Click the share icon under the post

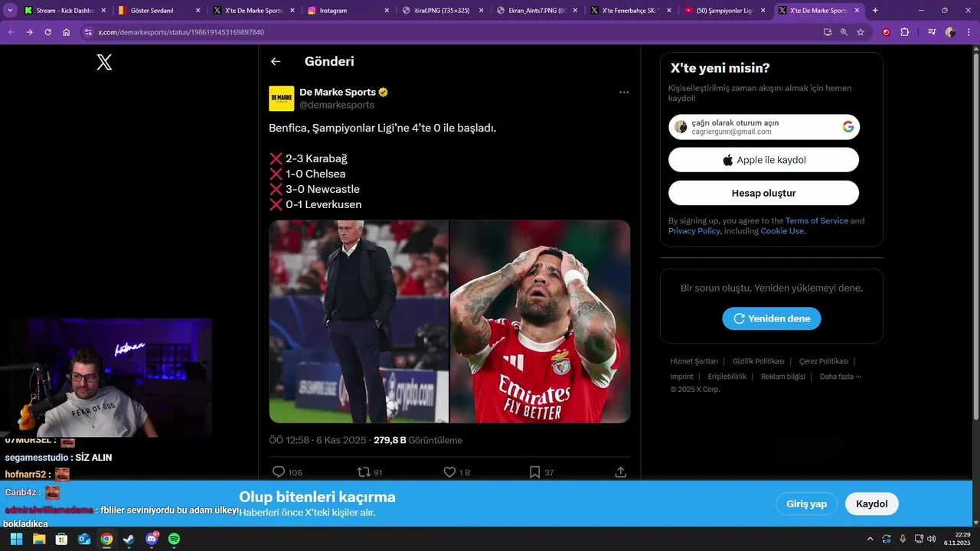coord(620,472)
